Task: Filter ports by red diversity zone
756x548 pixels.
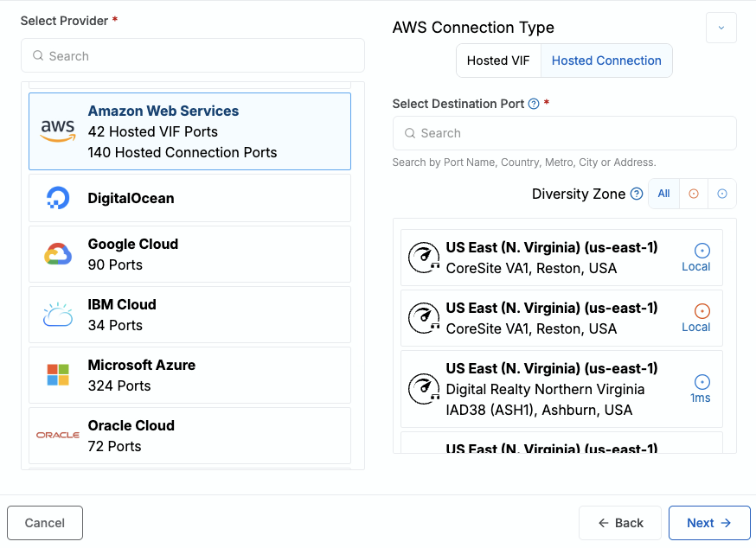Action: coord(694,194)
